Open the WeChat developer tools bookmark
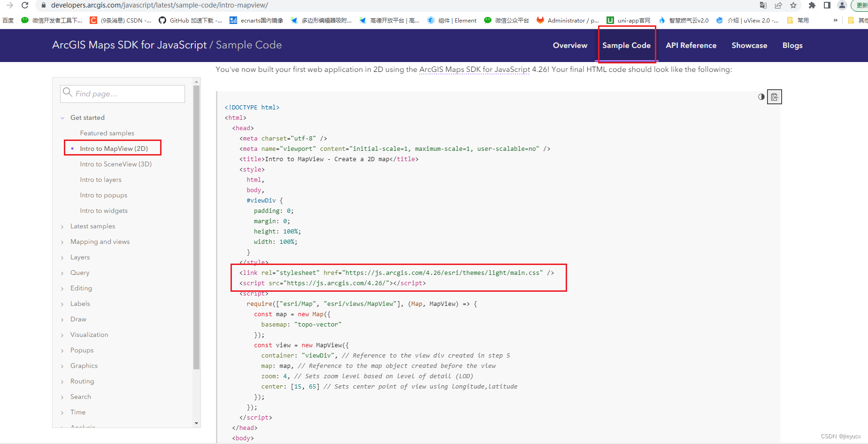The height and width of the screenshot is (444, 868). coord(52,20)
